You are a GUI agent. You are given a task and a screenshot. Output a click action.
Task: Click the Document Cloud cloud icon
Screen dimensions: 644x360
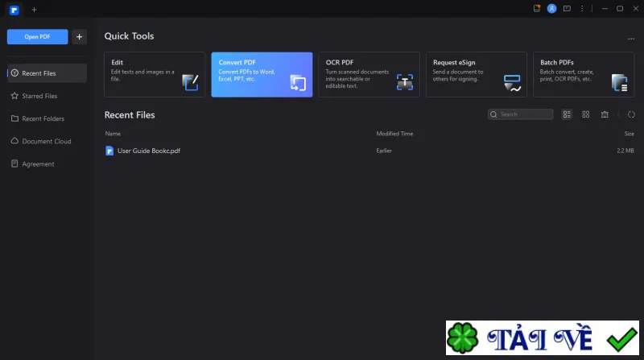(14, 141)
